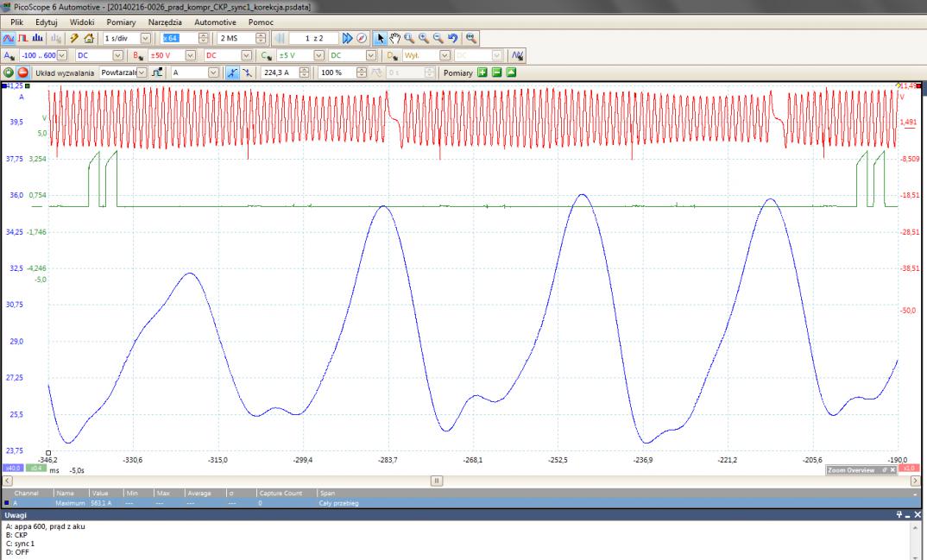Click the home setup icon
The image size is (927, 560).
(91, 38)
